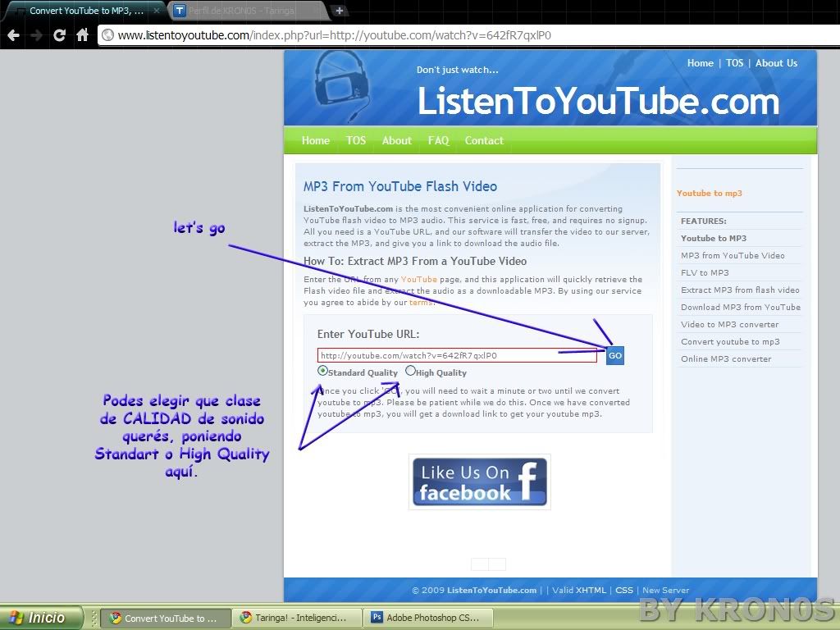Click the browser forward arrow
This screenshot has height=630, width=840.
36,35
